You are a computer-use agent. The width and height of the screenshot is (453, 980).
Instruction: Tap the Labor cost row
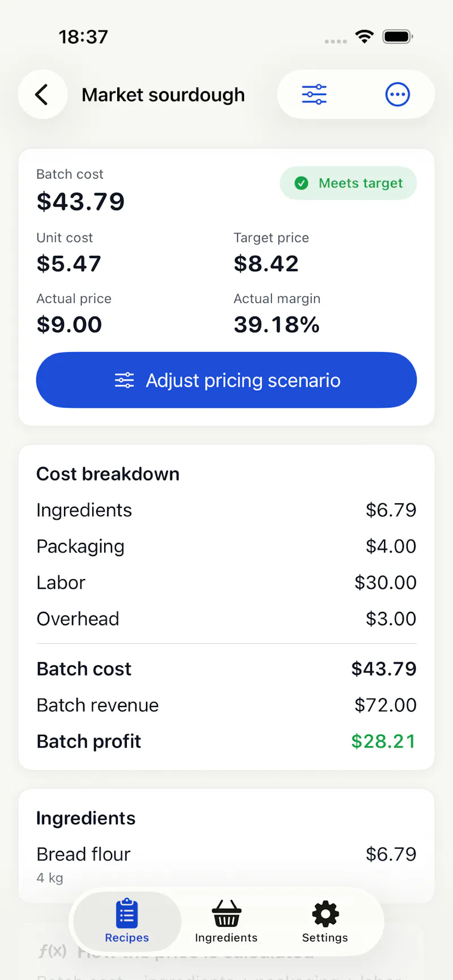click(x=226, y=583)
